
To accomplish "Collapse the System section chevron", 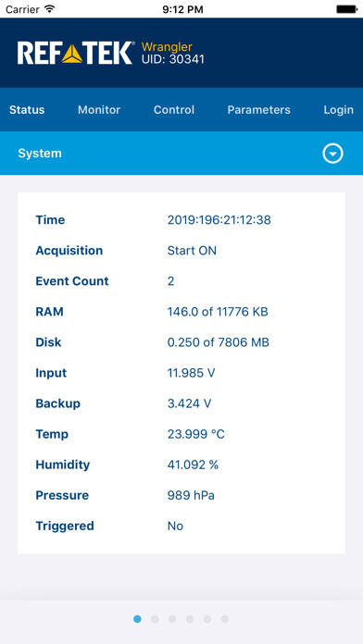I will coord(332,154).
